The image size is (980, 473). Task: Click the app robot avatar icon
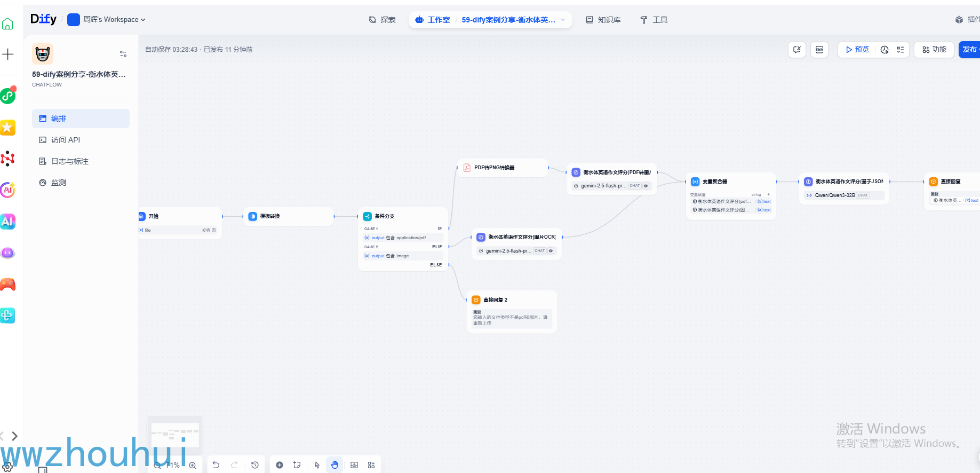pos(43,54)
